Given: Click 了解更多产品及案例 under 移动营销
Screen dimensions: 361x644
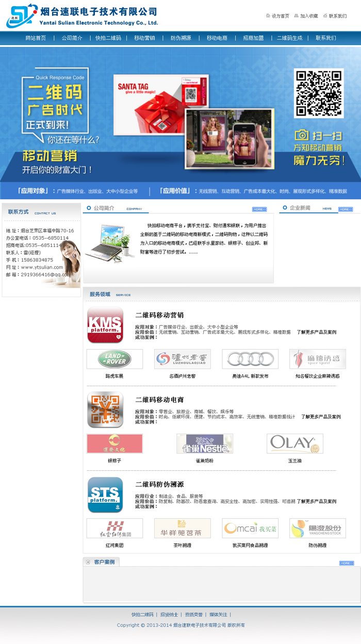Looking at the screenshot, I should tap(317, 332).
